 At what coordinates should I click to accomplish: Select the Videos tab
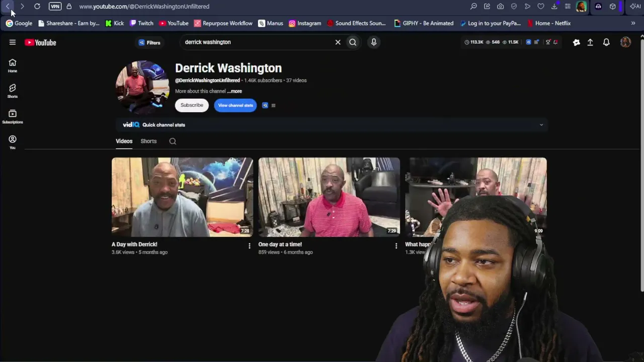click(x=124, y=141)
